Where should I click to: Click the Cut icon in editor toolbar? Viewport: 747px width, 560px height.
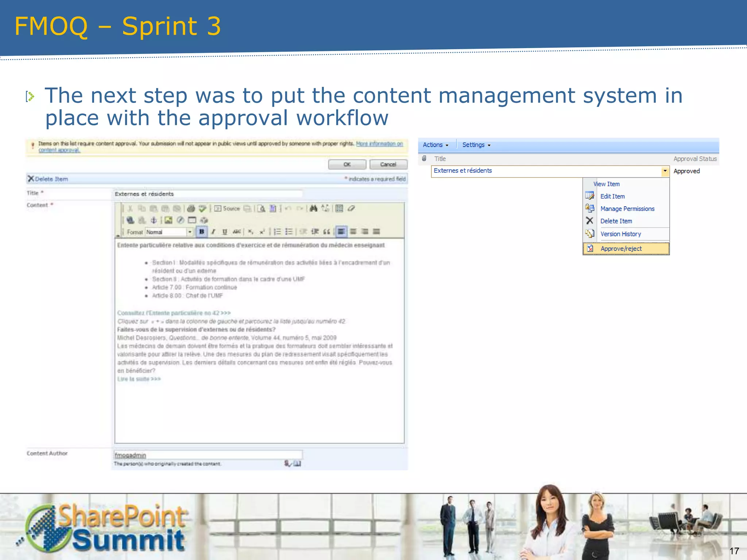tap(130, 209)
